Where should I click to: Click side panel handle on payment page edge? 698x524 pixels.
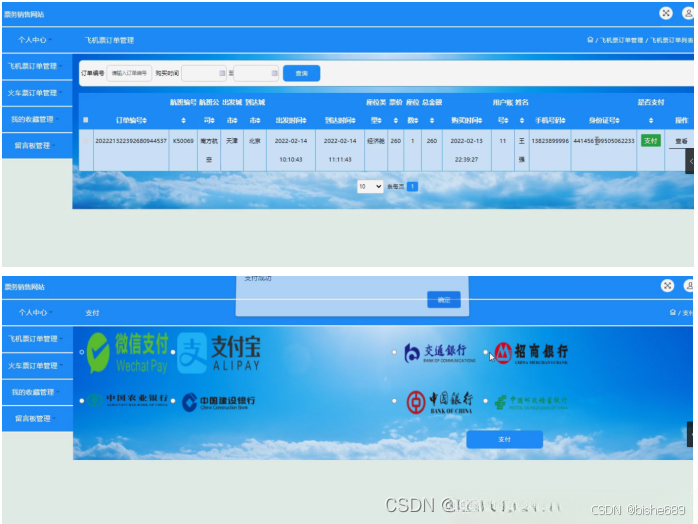point(690,434)
